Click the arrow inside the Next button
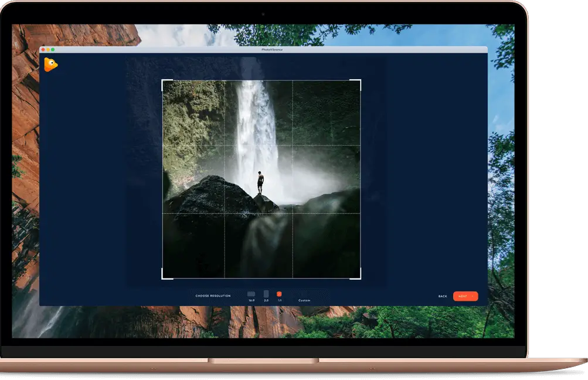Screen dimensions: 588x380 (x=473, y=296)
